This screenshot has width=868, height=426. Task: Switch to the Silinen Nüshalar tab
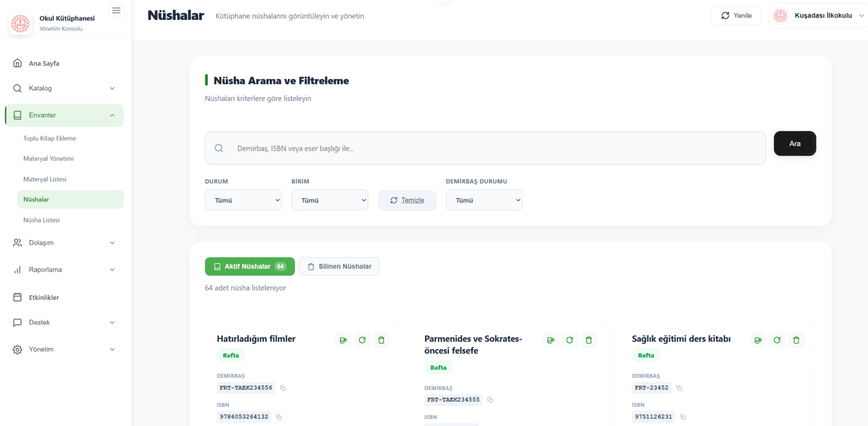[339, 266]
